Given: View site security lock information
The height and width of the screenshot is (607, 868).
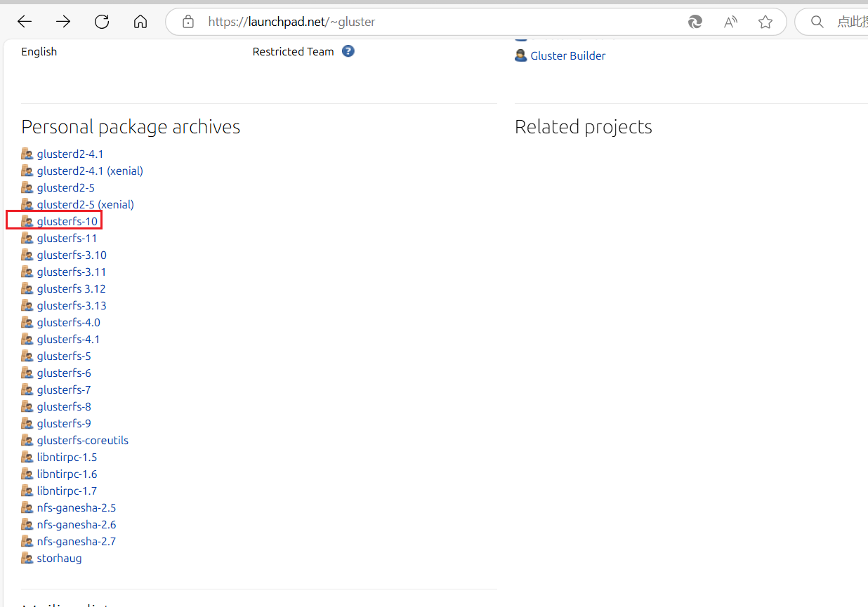Looking at the screenshot, I should point(188,22).
